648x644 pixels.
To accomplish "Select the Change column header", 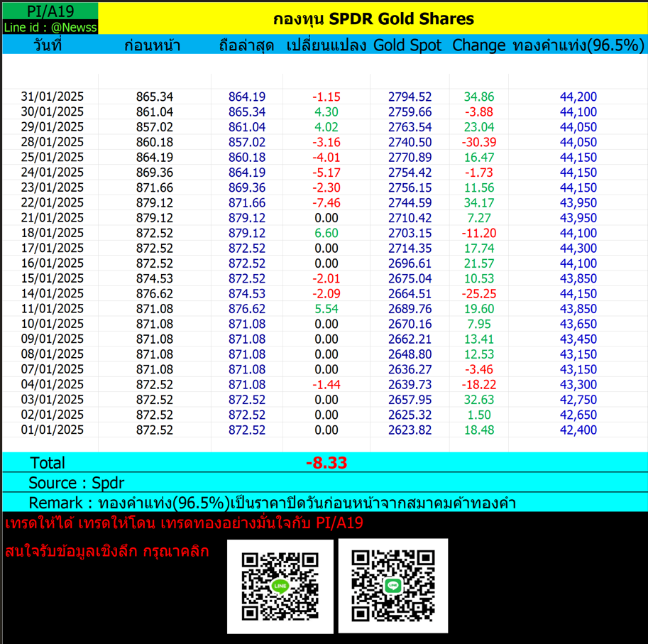I will pos(478,45).
